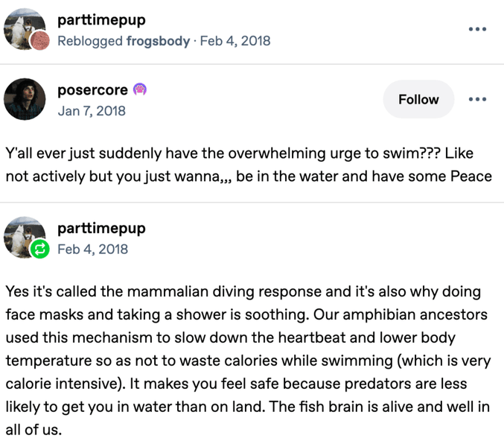Open the frogsbody blog link
Screen dimensions: 504x447
[x=158, y=41]
